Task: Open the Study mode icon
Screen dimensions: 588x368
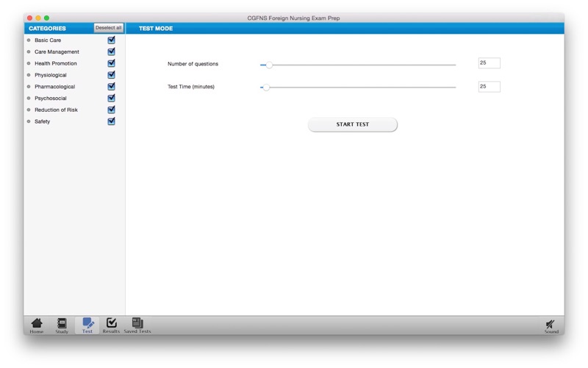Action: (62, 325)
